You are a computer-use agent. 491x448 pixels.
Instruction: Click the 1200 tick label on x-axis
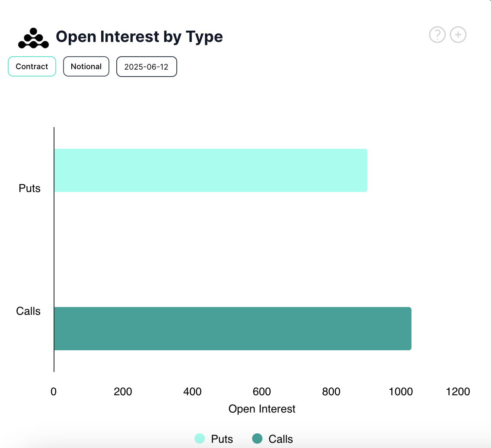click(x=458, y=391)
